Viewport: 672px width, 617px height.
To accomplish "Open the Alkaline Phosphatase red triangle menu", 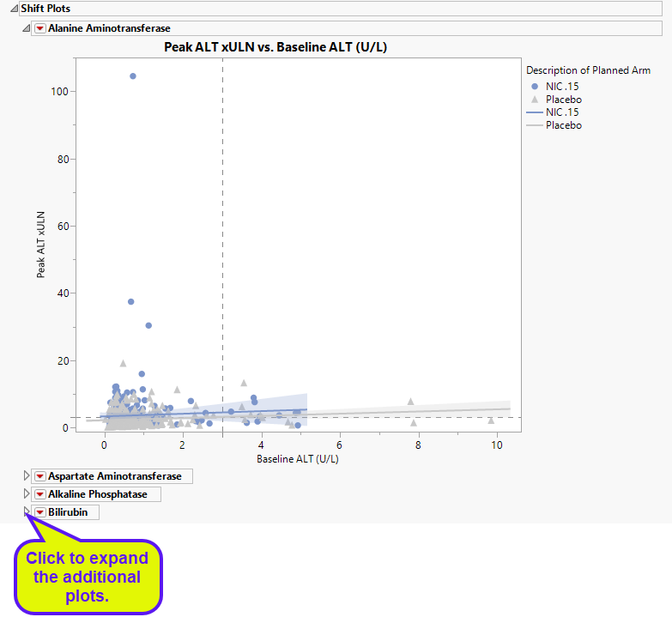I will point(39,494).
